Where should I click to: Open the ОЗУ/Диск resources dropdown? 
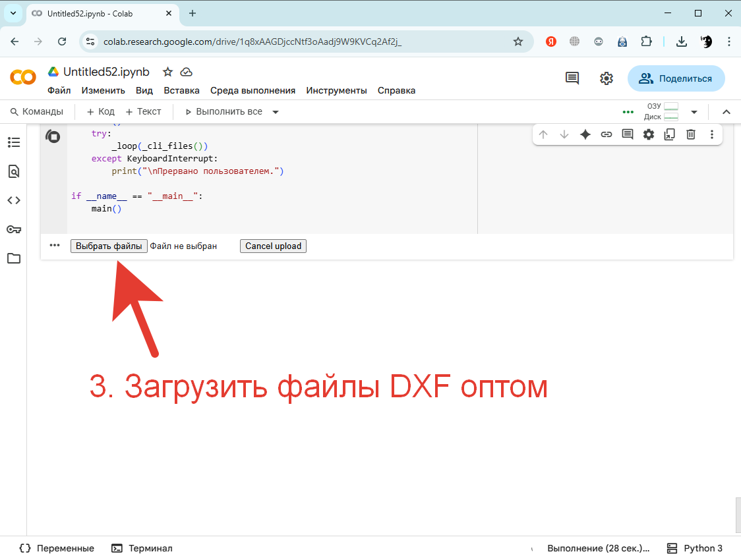point(694,111)
